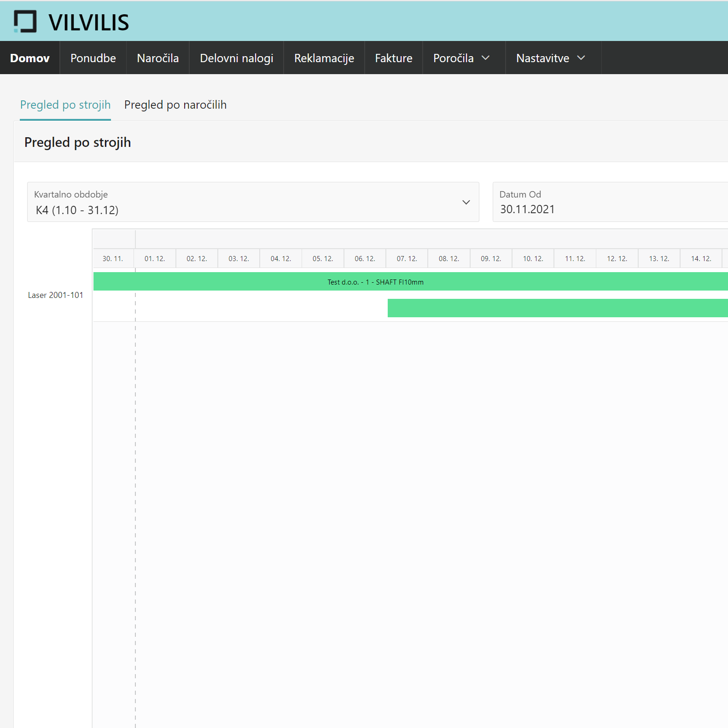The width and height of the screenshot is (728, 728).
Task: Click the 14. 12. date column header
Action: [x=701, y=259]
